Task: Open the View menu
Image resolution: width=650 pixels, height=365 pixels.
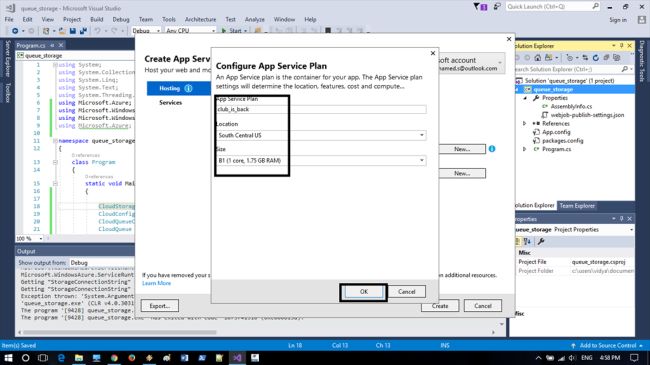Action: coord(48,19)
